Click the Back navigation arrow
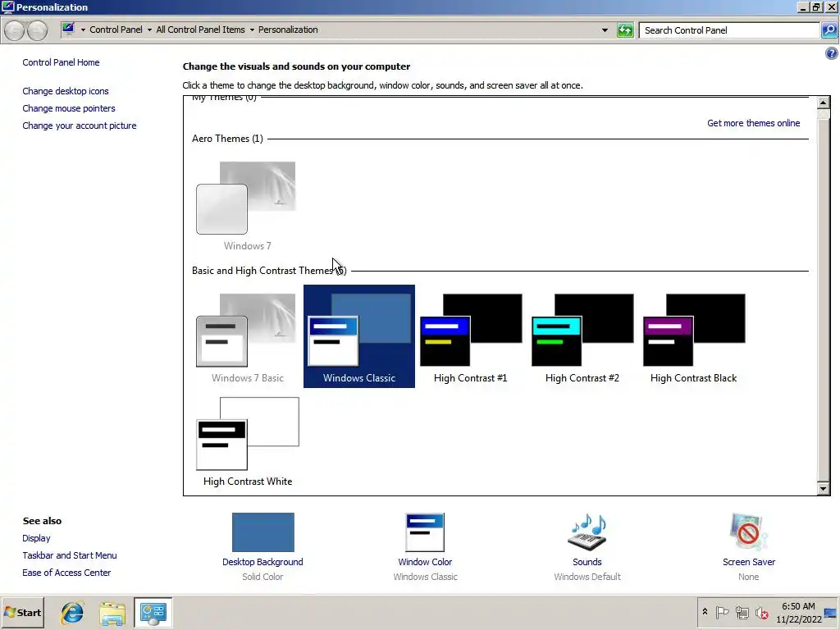 point(15,30)
